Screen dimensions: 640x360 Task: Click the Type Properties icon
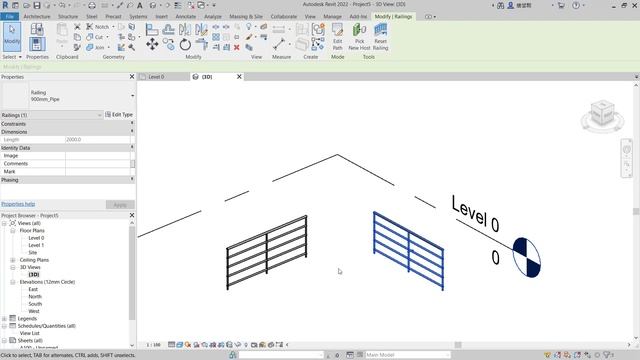[x=37, y=29]
